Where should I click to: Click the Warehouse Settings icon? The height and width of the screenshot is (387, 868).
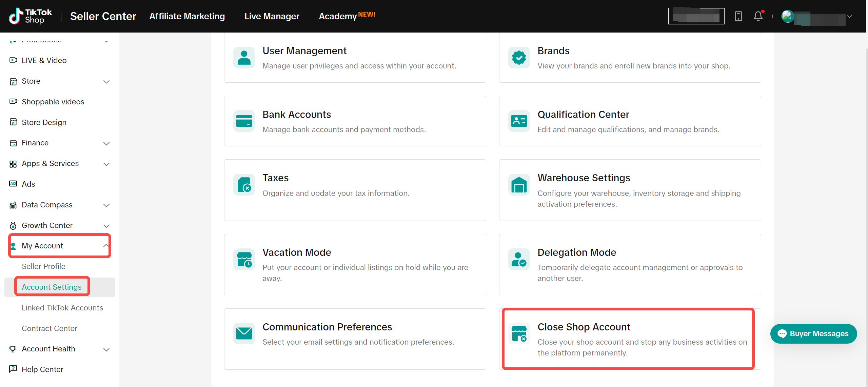tap(519, 185)
